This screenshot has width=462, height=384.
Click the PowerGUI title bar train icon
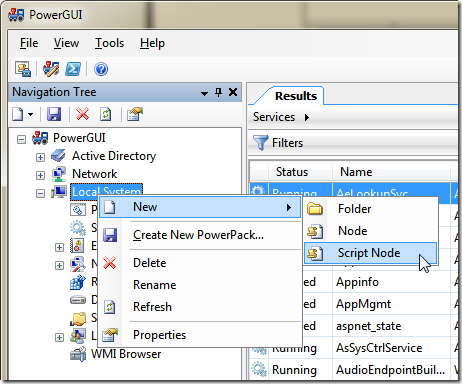click(16, 15)
